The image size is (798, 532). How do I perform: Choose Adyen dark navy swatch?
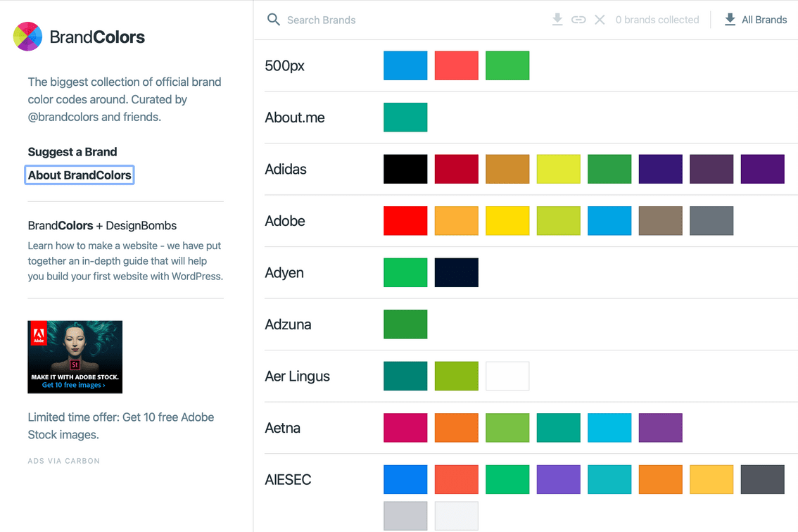tap(457, 272)
